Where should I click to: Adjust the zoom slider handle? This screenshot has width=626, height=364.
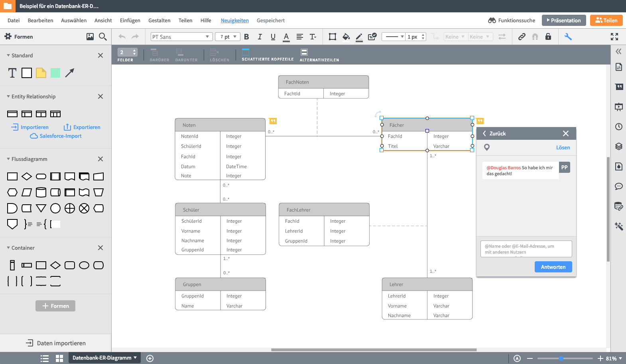561,358
